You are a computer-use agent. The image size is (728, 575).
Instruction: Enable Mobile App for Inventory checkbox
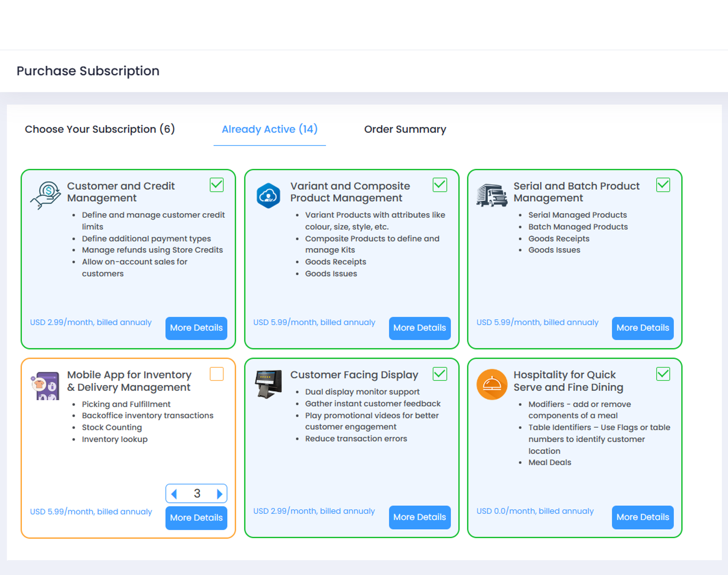216,374
